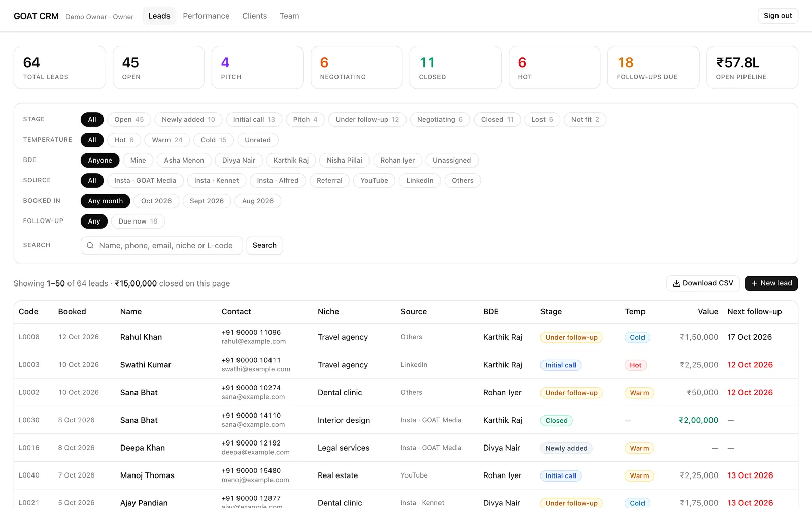Select the Unrated temperature filter
Screen dimensions: 812x508
click(x=258, y=140)
